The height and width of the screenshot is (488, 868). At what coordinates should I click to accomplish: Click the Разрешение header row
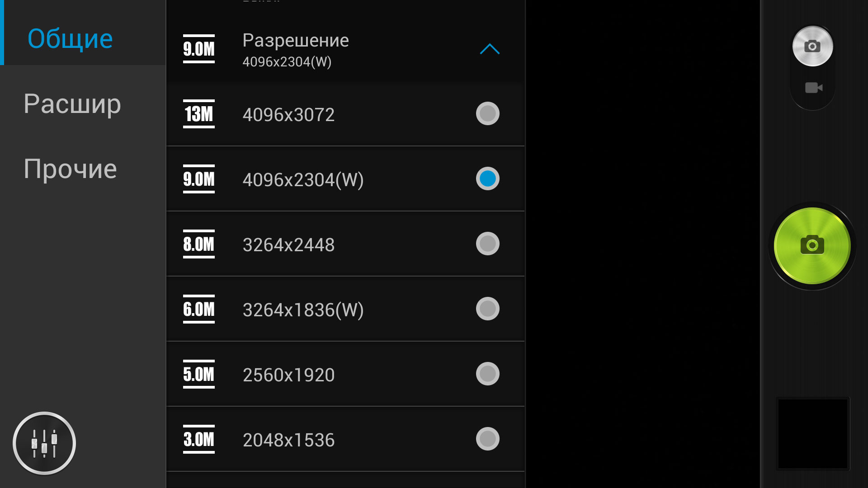coord(345,49)
